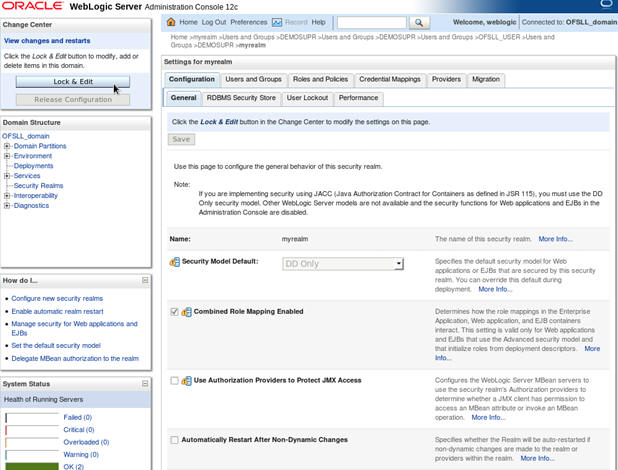Click More Info link for Name
The image size is (618, 470).
[555, 239]
